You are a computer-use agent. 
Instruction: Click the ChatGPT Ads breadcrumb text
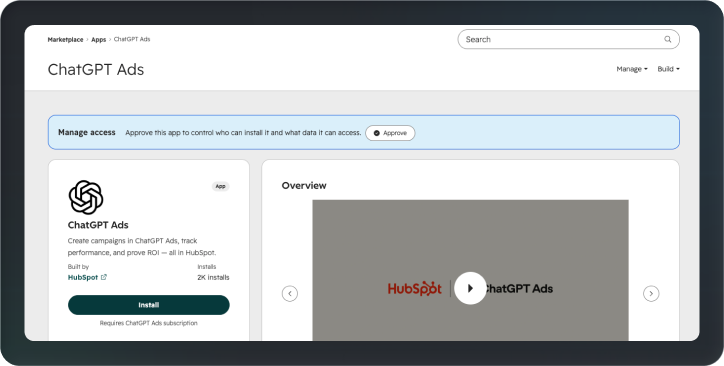click(x=132, y=40)
